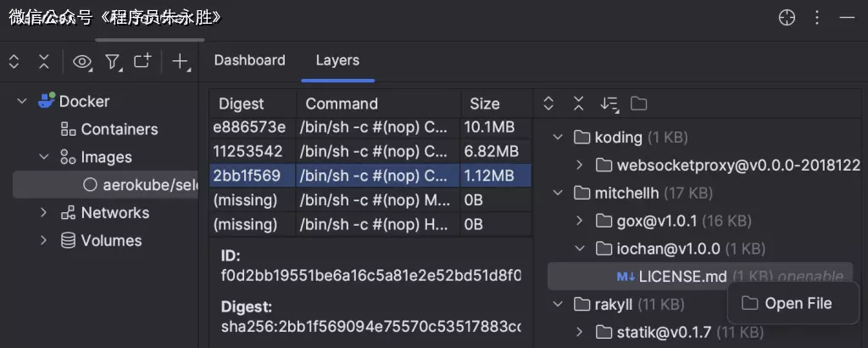Switch to the Dashboard tab
Viewport: 868px width, 348px height.
249,60
